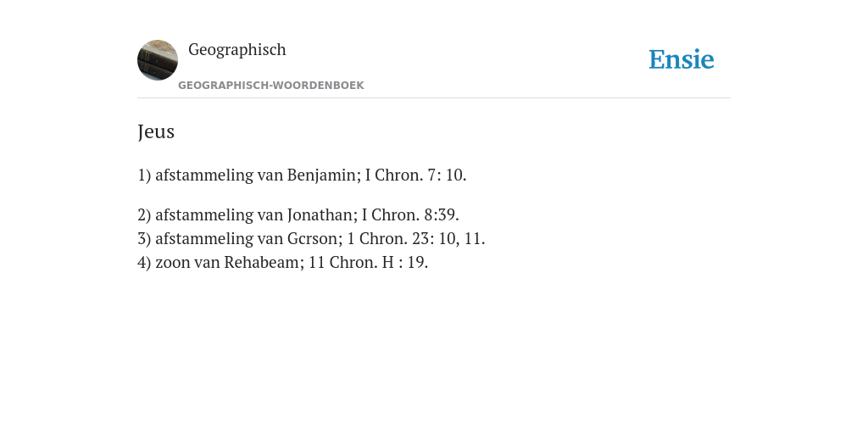This screenshot has width=868, height=434.
Task: Open the round book avatar image
Action: click(x=158, y=60)
